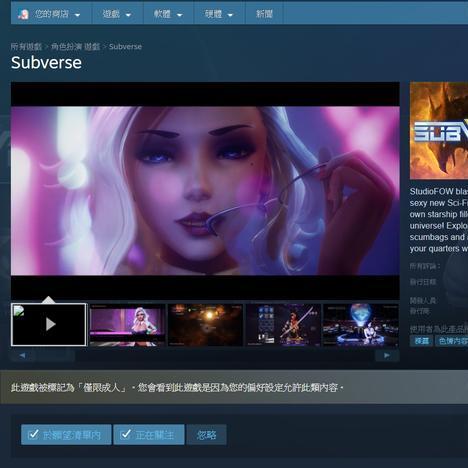This screenshot has height=468, width=468.
Task: Click the 忽略 ignore button
Action: coord(207,435)
